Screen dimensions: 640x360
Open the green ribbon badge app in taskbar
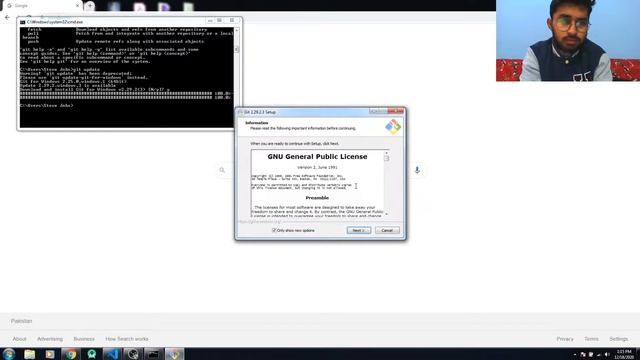(x=91, y=354)
